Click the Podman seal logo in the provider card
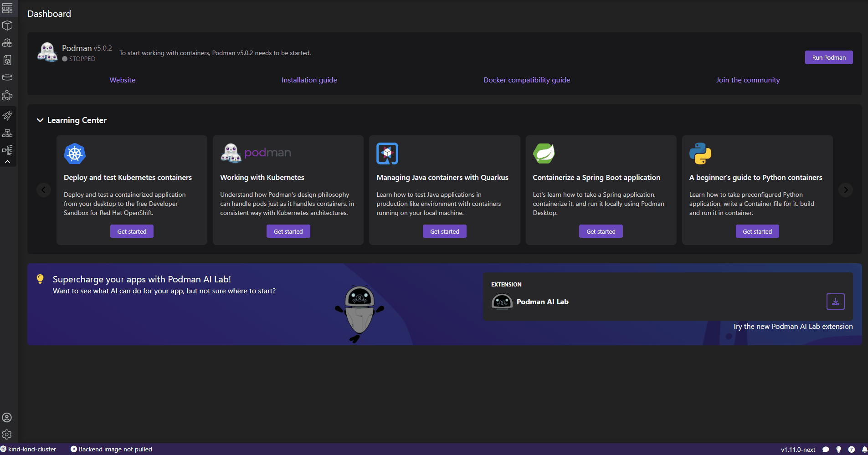The height and width of the screenshot is (455, 868). pyautogui.click(x=47, y=52)
